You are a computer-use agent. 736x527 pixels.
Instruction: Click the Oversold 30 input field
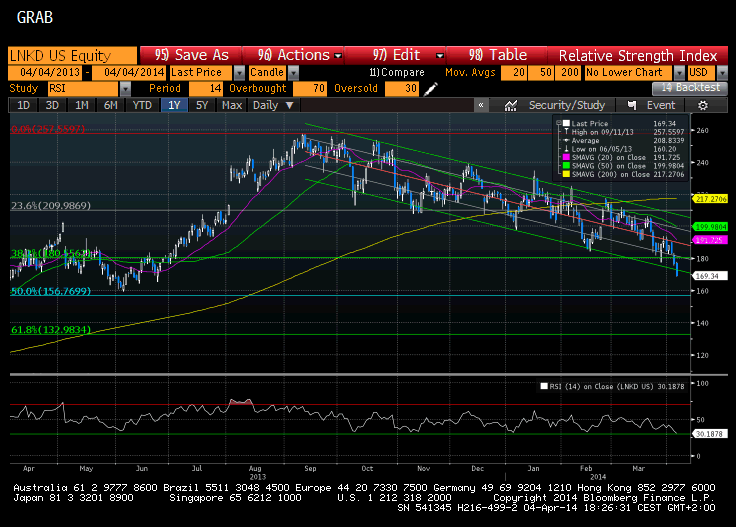(x=401, y=89)
